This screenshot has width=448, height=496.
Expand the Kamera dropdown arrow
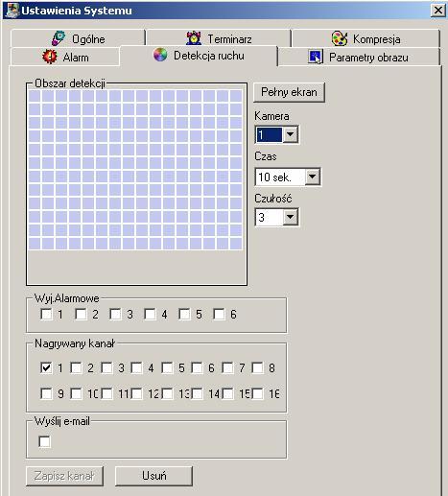(x=290, y=134)
